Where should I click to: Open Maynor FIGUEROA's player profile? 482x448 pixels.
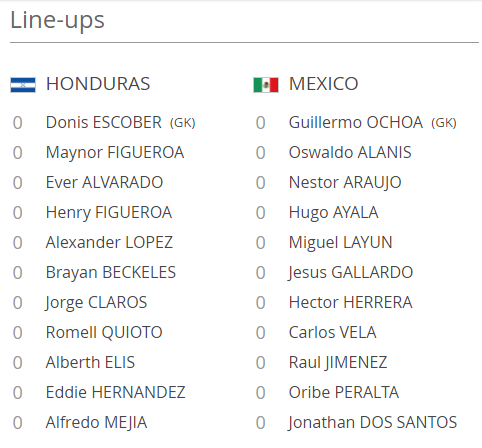[115, 153]
